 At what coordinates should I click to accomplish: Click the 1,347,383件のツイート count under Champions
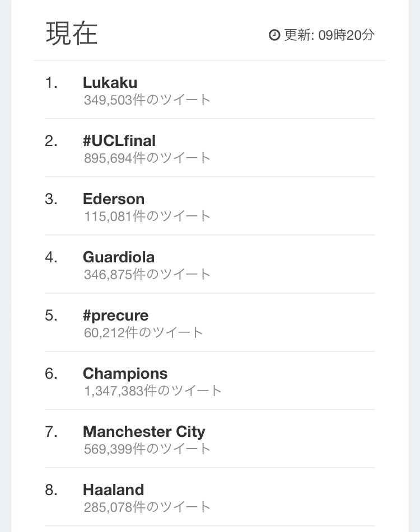coord(153,391)
